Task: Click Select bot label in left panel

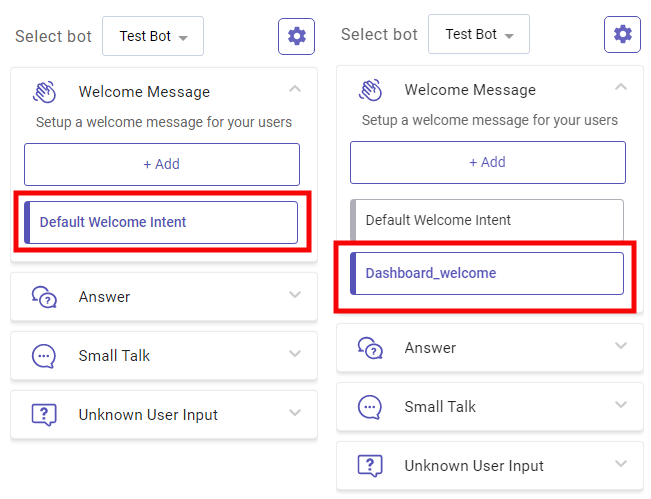Action: tap(53, 37)
